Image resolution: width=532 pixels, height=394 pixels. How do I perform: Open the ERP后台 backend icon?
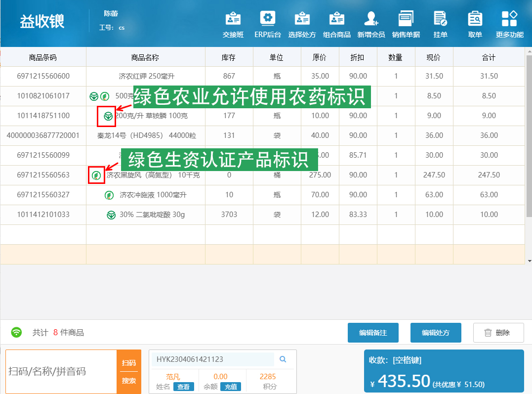tap(267, 25)
